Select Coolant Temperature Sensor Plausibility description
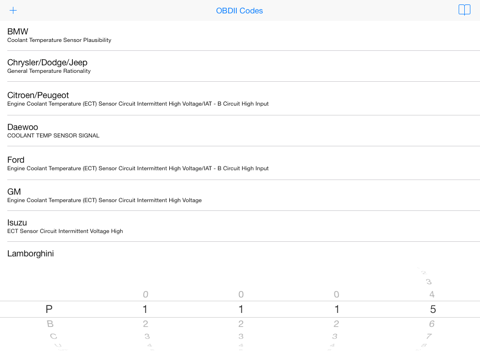The width and height of the screenshot is (480, 360). click(x=59, y=40)
